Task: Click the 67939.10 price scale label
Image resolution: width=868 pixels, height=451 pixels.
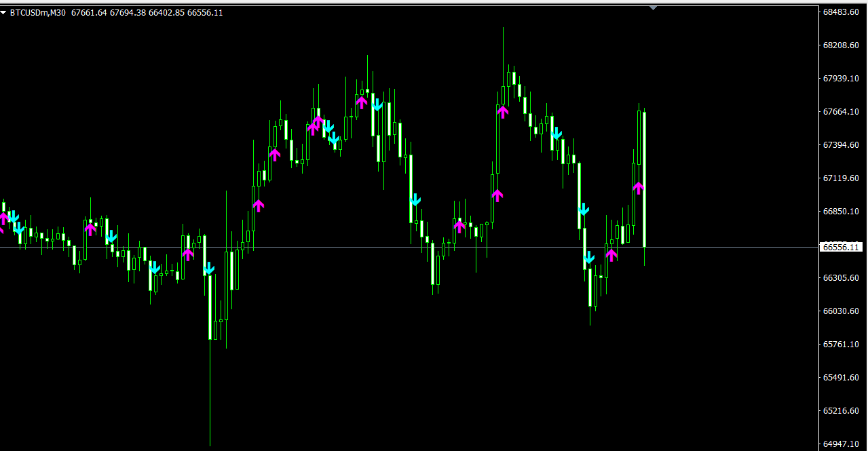Action: point(840,79)
